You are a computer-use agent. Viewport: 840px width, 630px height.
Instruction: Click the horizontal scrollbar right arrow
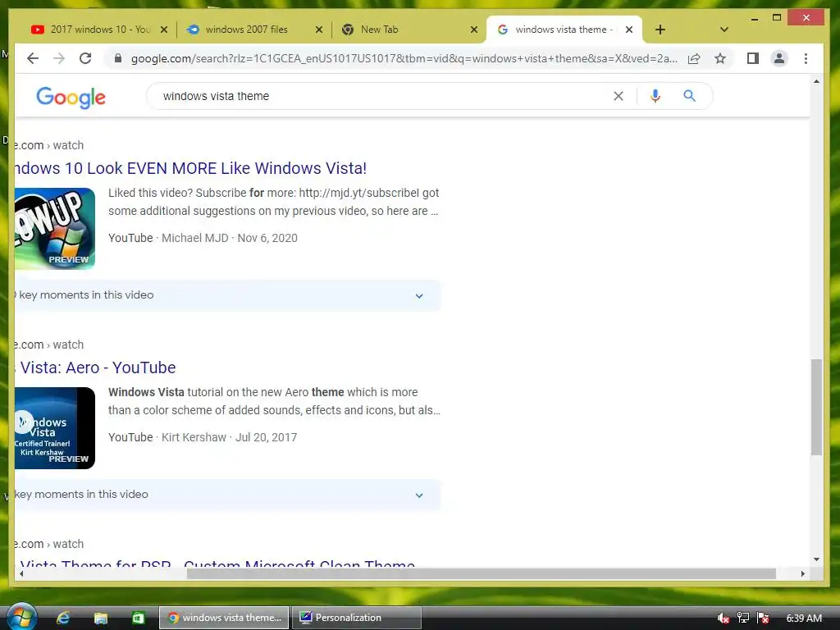click(802, 573)
